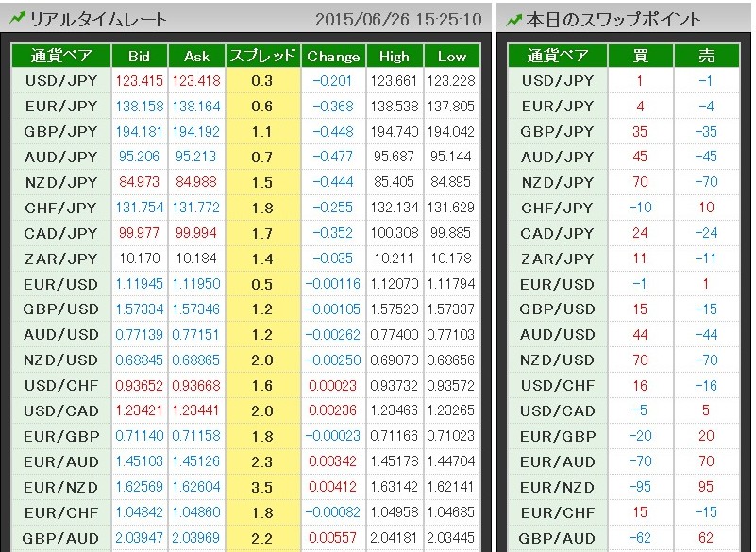Click the GBP/JPY Ask price 194.192

[x=196, y=132]
